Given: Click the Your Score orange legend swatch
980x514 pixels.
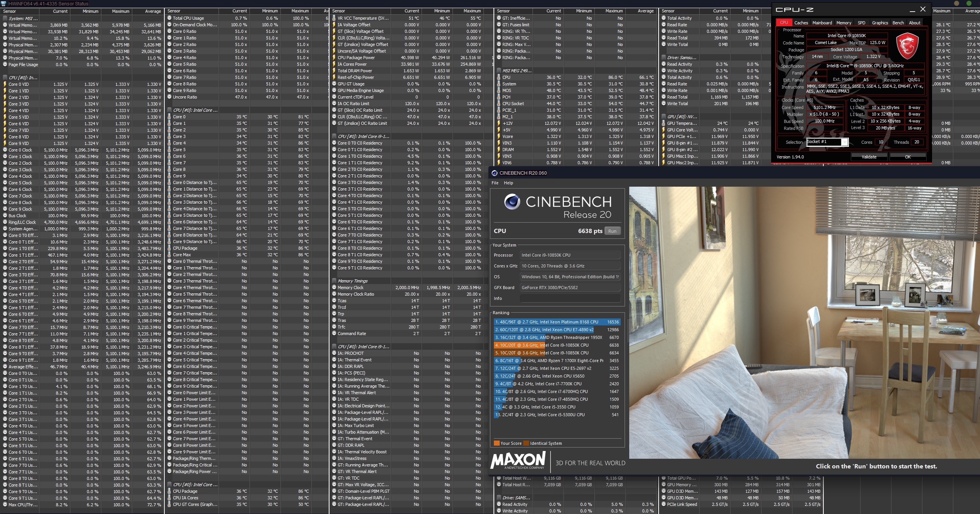Looking at the screenshot, I should [x=497, y=443].
